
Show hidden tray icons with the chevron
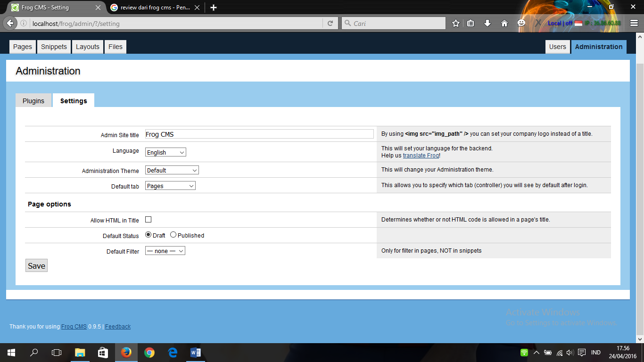point(537,353)
